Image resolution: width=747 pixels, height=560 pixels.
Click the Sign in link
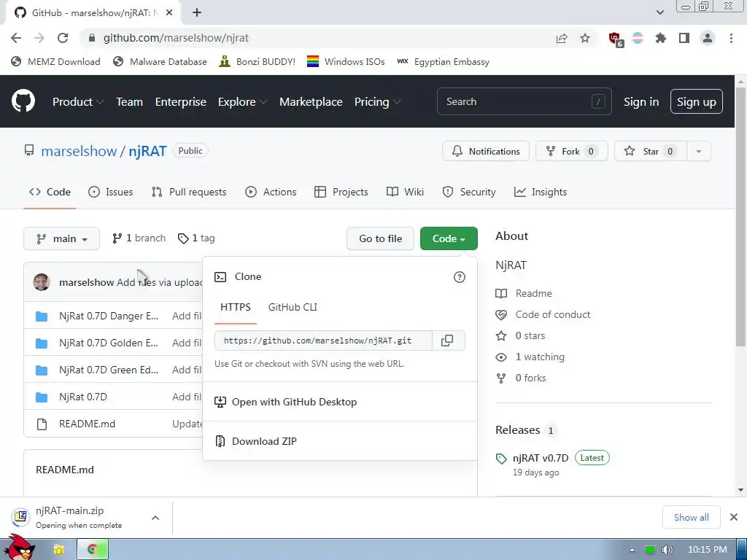pos(641,102)
